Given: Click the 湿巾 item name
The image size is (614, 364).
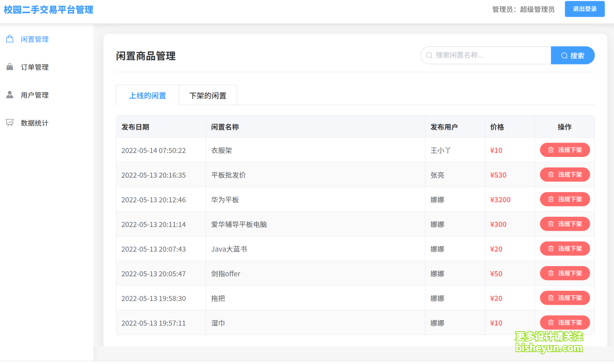Looking at the screenshot, I should tap(218, 323).
